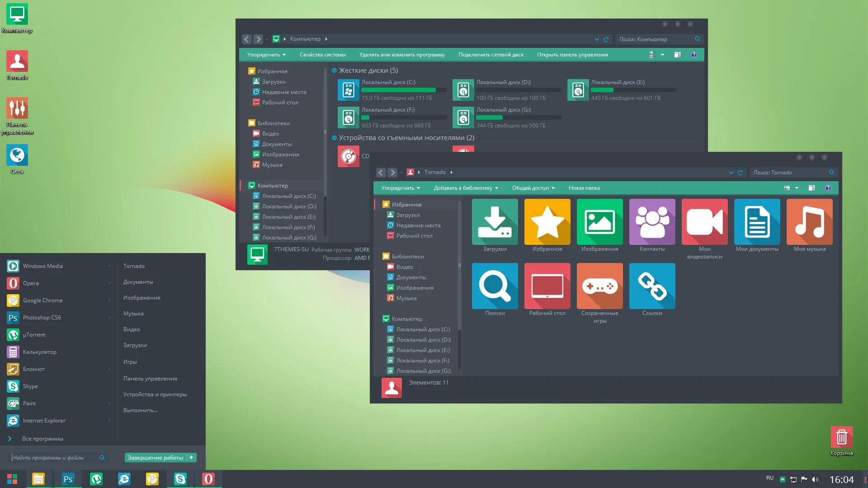The height and width of the screenshot is (488, 868).
Task: Expand the Упорядочить dropdown
Action: [x=400, y=188]
